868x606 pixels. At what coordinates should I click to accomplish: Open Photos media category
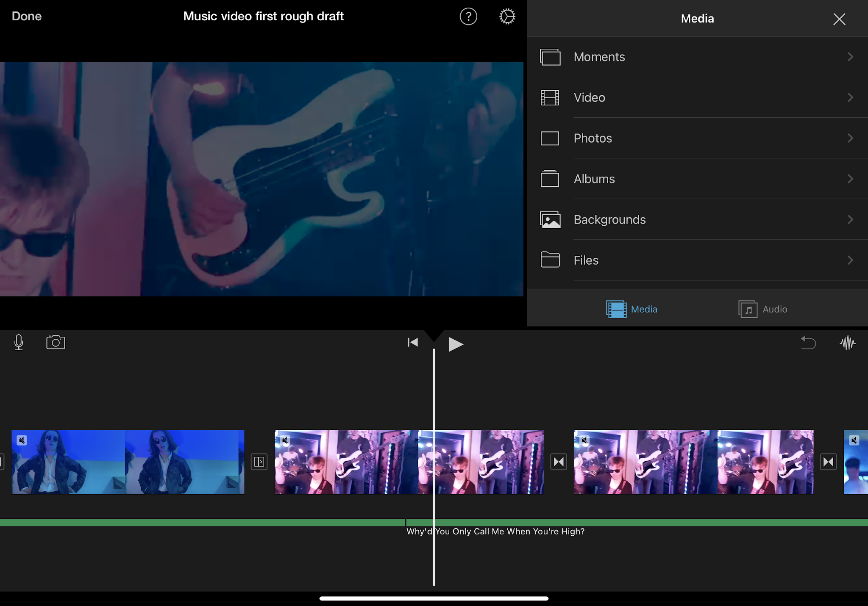697,138
